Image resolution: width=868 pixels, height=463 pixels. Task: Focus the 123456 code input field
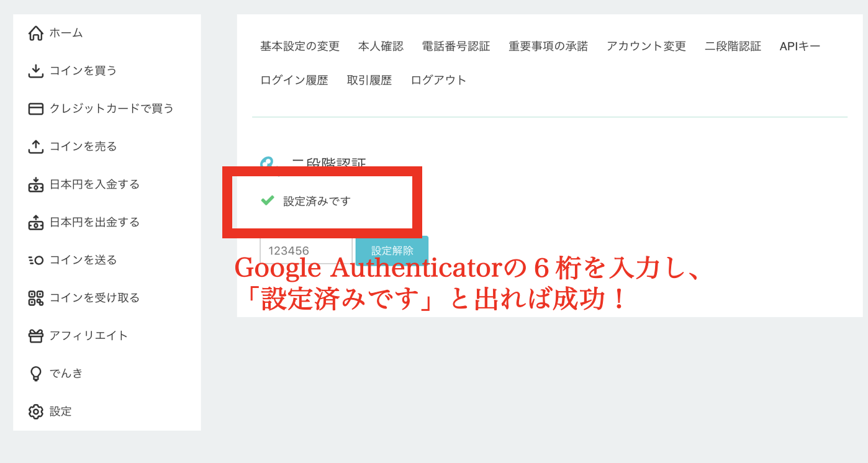pos(306,251)
